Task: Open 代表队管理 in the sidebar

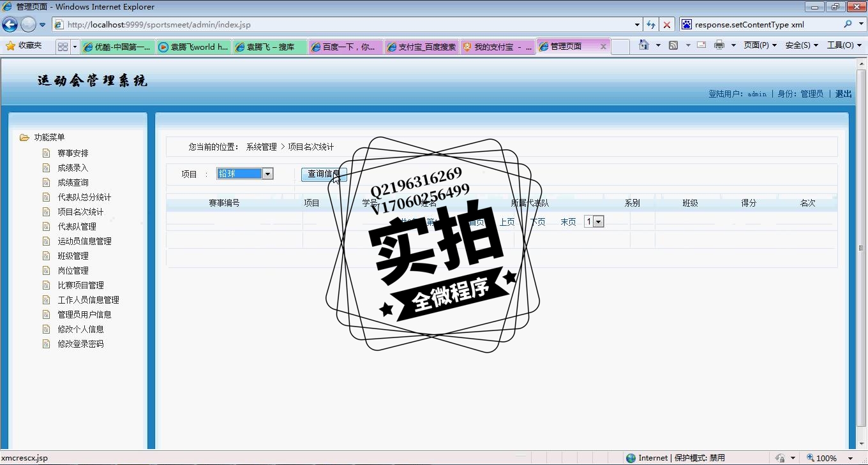Action: point(77,226)
